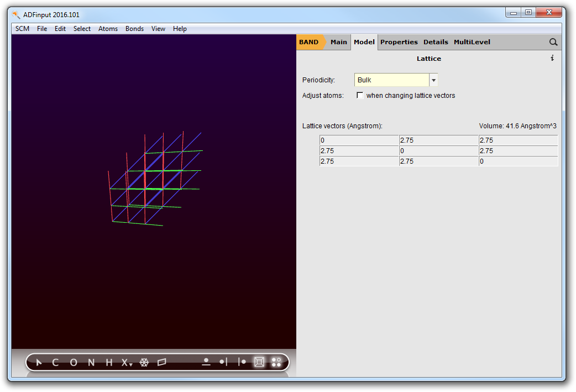Open the File menu
Image resolution: width=576 pixels, height=392 pixels.
pyautogui.click(x=42, y=29)
